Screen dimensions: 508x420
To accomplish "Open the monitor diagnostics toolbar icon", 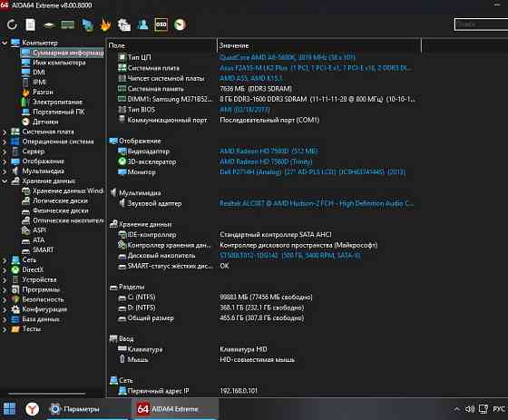I will 87,24.
